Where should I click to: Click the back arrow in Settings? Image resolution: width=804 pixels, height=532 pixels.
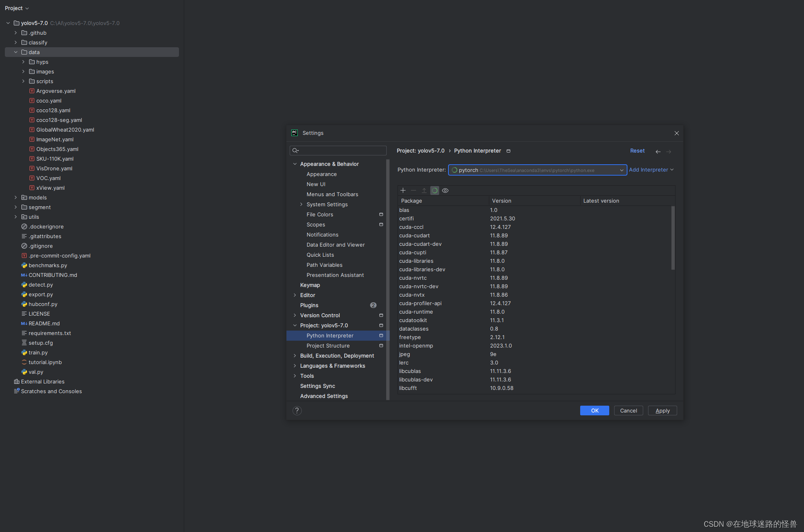click(658, 152)
